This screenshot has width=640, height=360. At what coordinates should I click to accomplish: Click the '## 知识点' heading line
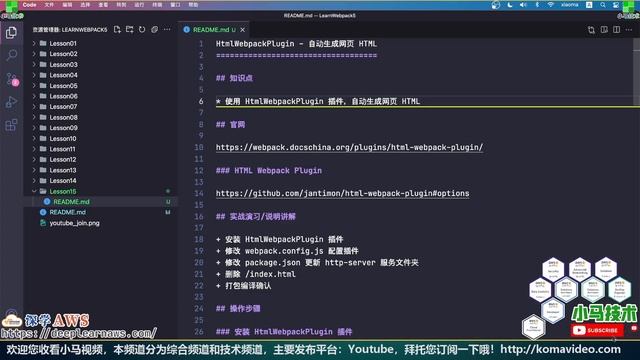point(234,78)
